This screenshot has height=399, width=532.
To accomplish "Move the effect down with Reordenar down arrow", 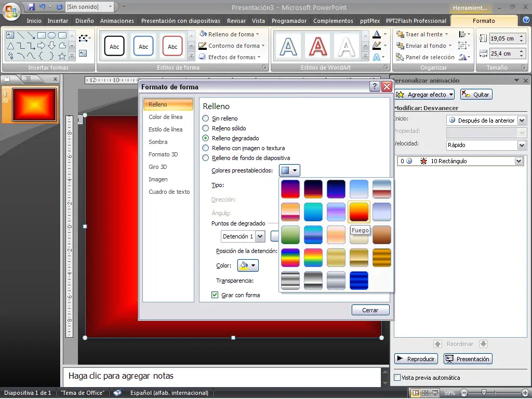I will click(484, 344).
